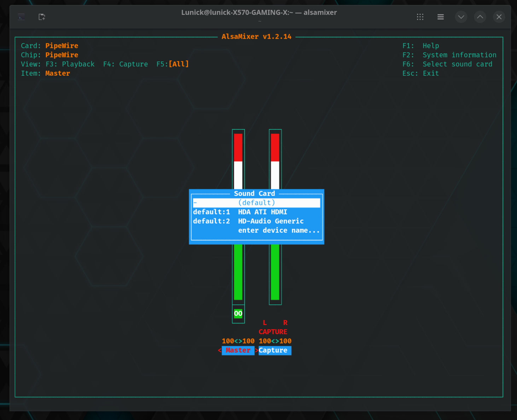Click the terminal app icon in title bar

pos(21,17)
